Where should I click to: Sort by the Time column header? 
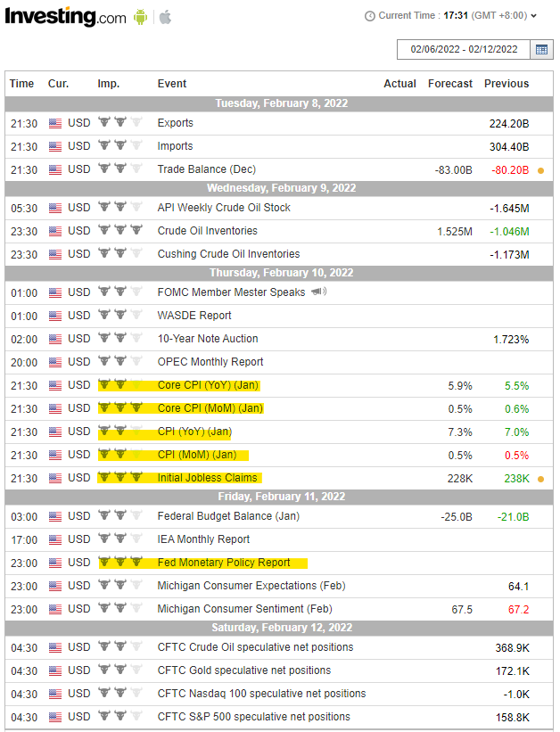tap(22, 84)
